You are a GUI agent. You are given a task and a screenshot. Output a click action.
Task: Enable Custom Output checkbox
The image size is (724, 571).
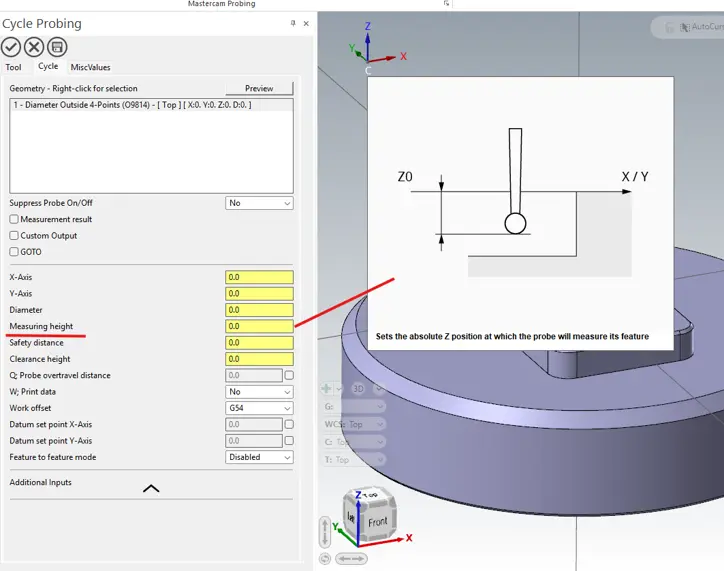14,235
